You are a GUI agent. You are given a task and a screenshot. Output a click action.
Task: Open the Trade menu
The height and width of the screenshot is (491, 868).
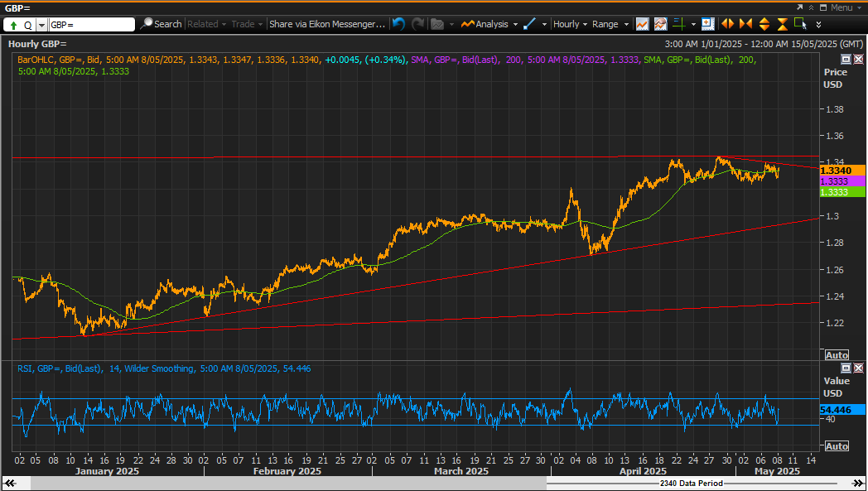(246, 24)
